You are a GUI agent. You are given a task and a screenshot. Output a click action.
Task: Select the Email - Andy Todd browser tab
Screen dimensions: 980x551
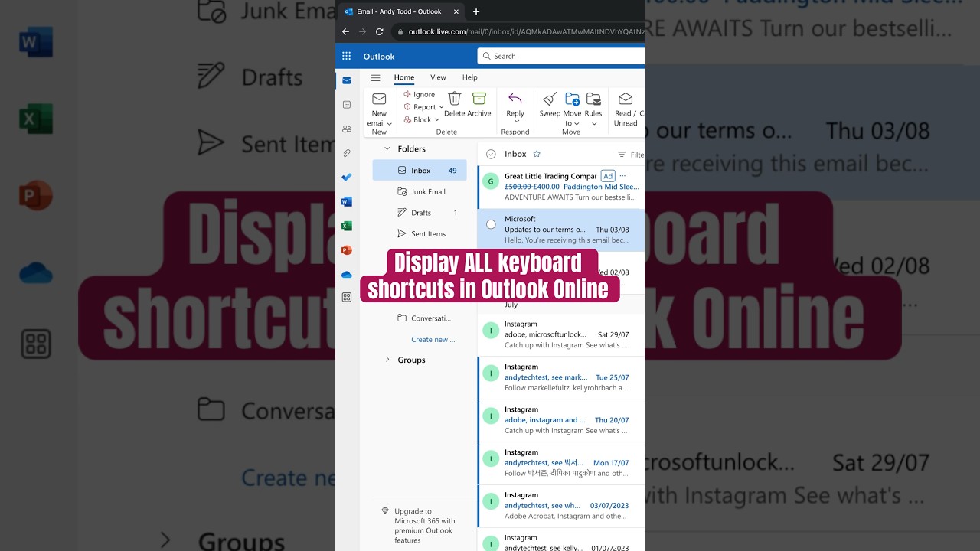coord(402,11)
